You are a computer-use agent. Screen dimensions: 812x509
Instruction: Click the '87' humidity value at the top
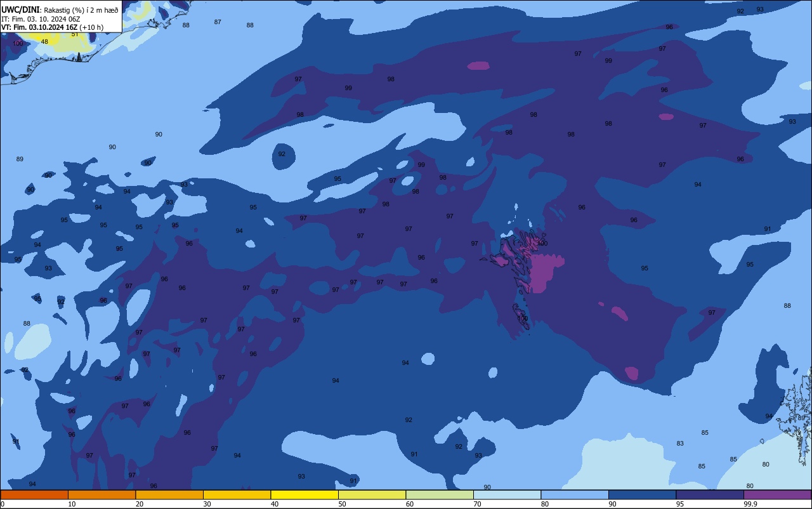coord(218,22)
